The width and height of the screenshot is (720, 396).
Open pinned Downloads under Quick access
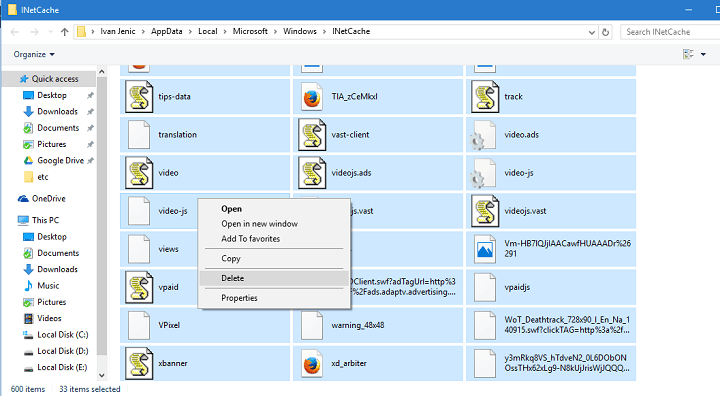[57, 111]
